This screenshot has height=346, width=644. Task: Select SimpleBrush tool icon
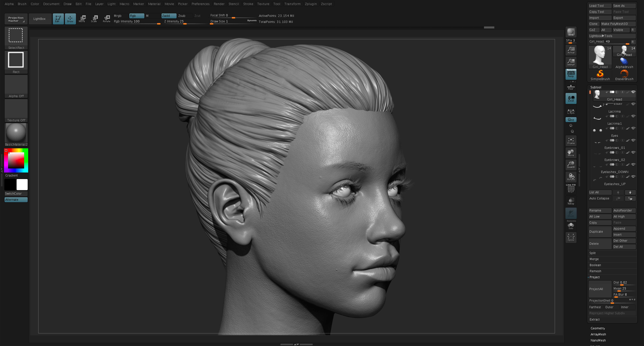tap(600, 75)
